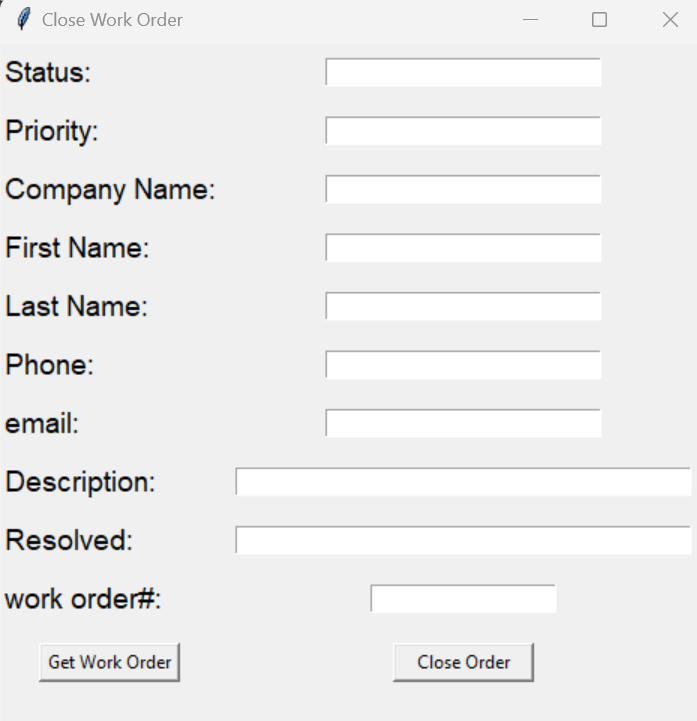Click the "Description:" label text
The width and height of the screenshot is (697, 721).
pos(80,482)
